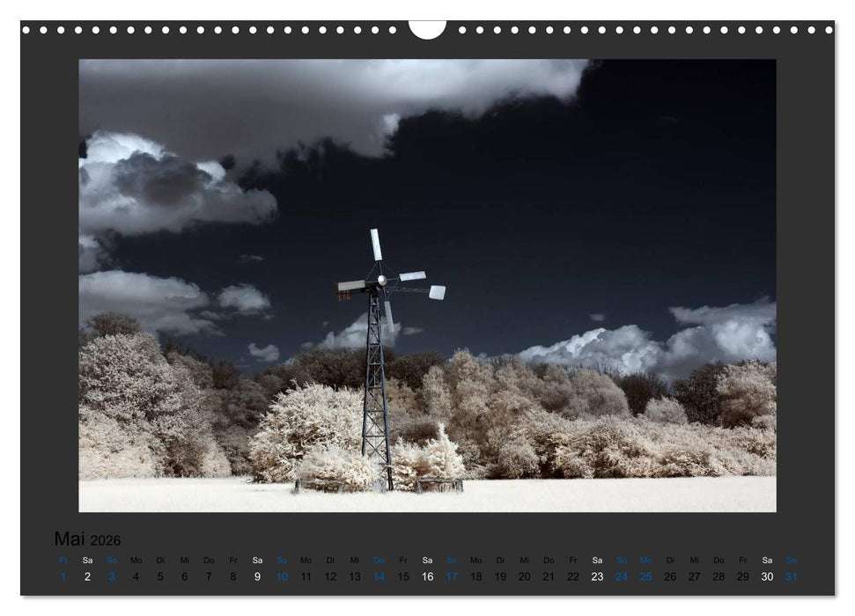Click the half-circle hanging hole at top
Image resolution: width=855 pixels, height=616 pixels.
point(427,29)
